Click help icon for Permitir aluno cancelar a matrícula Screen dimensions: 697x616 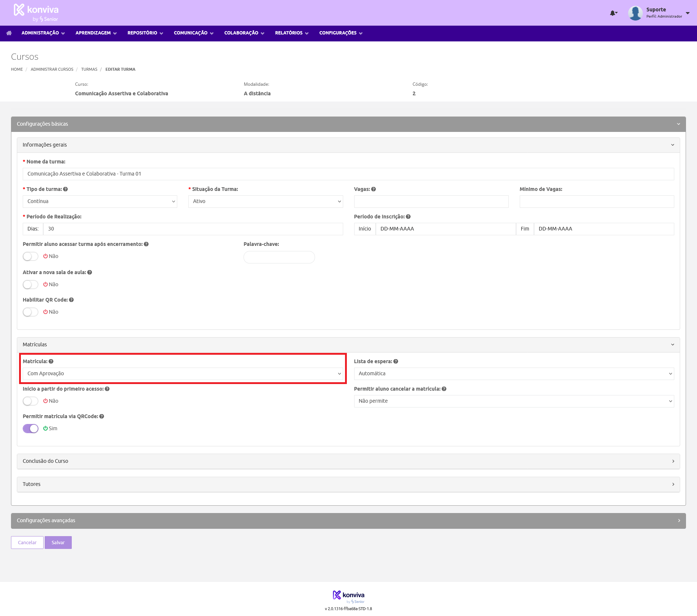tap(444, 389)
